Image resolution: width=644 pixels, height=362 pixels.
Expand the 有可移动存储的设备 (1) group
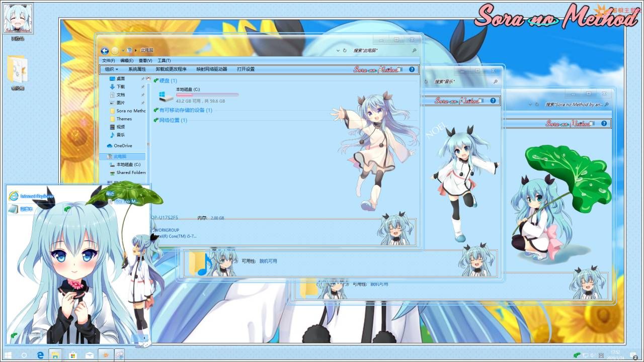pos(156,110)
